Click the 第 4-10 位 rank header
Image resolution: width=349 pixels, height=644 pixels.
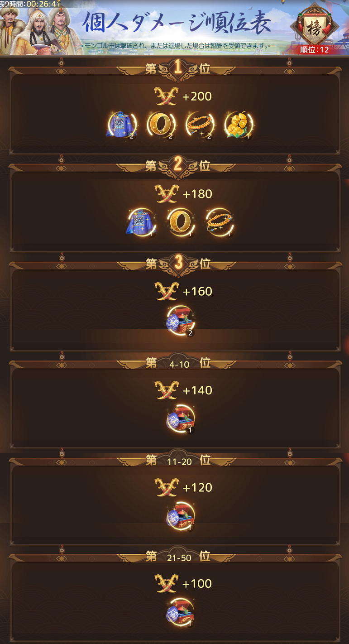pyautogui.click(x=178, y=363)
